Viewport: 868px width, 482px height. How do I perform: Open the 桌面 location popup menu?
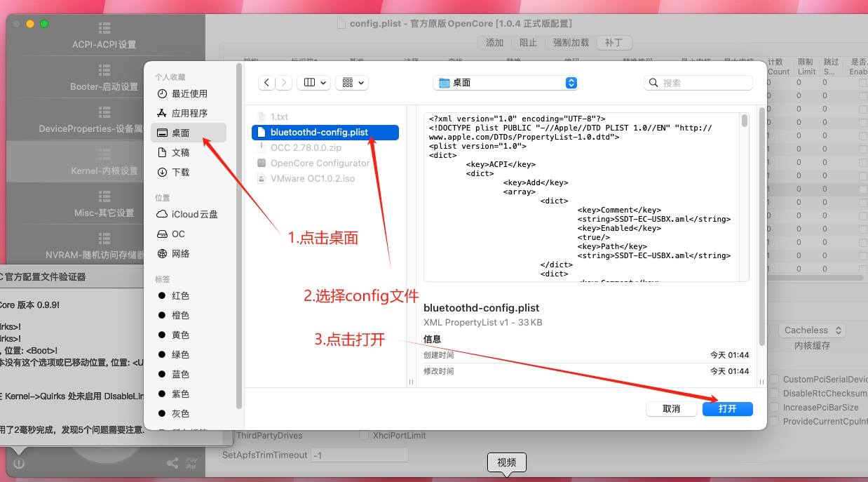(506, 83)
